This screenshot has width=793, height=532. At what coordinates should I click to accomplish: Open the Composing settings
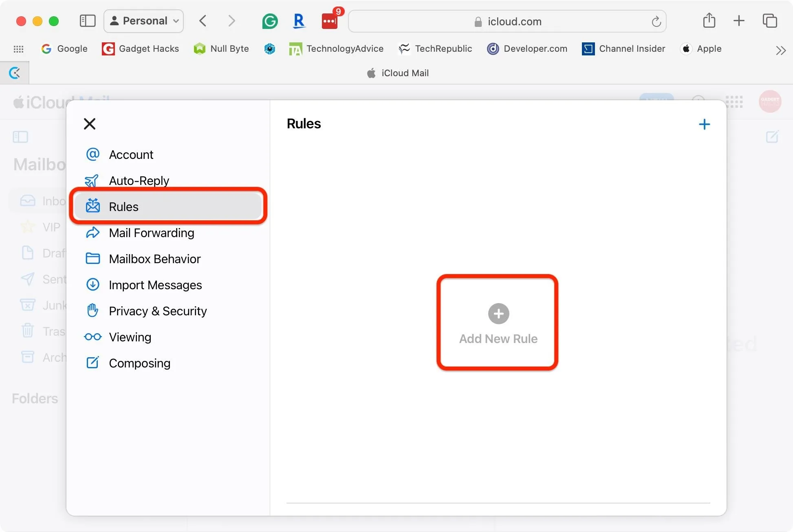pos(168,363)
